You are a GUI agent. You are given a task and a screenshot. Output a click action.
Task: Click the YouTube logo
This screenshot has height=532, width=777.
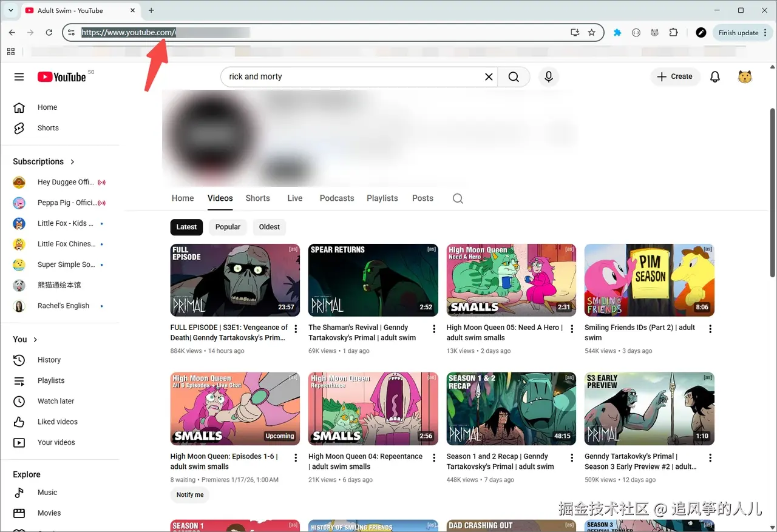click(x=62, y=77)
